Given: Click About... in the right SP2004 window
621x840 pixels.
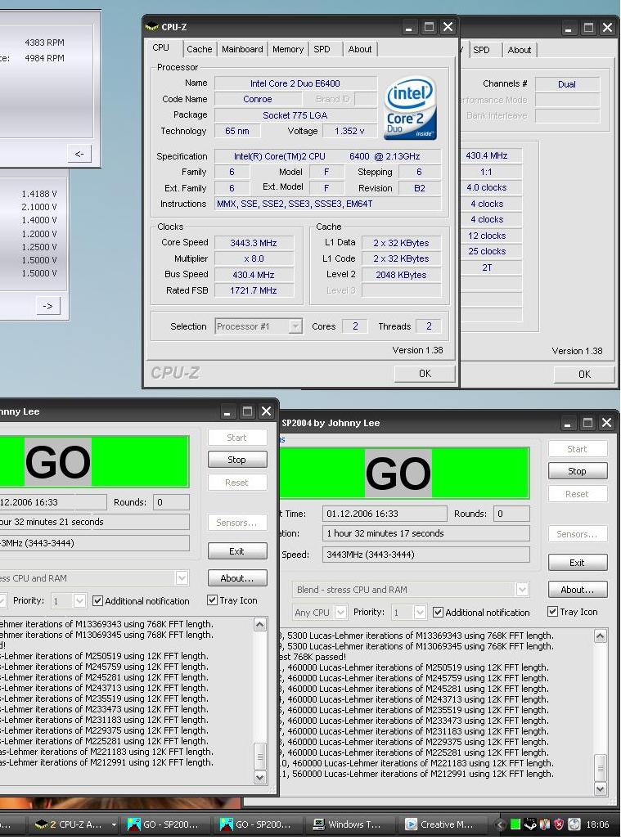Looking at the screenshot, I should pyautogui.click(x=577, y=590).
